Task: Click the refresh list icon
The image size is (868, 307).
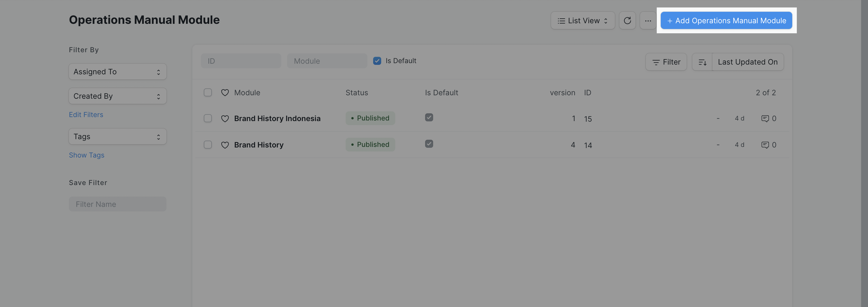Action: coord(627,21)
